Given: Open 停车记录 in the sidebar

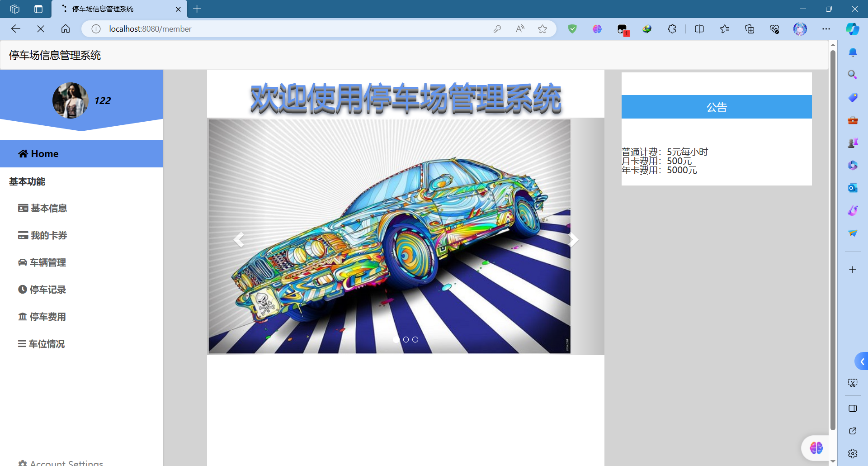Looking at the screenshot, I should [x=42, y=290].
